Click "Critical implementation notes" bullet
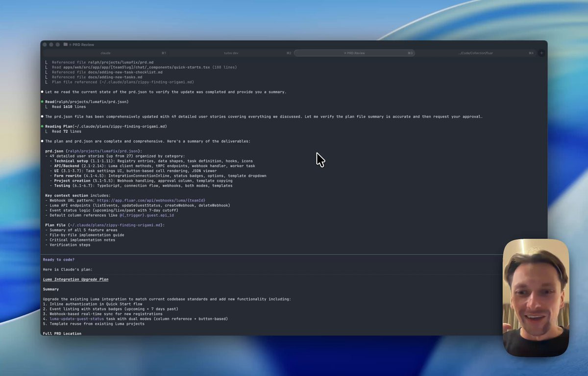This screenshot has width=588, height=376. click(80, 240)
